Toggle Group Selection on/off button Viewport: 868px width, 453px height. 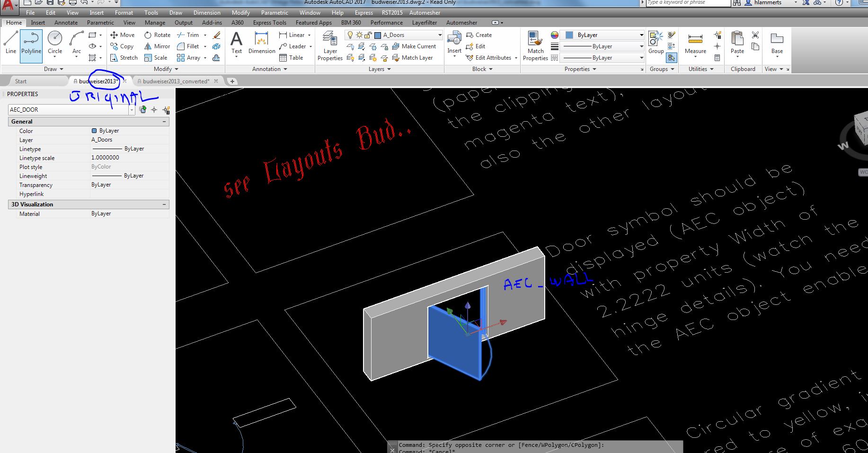(x=672, y=58)
